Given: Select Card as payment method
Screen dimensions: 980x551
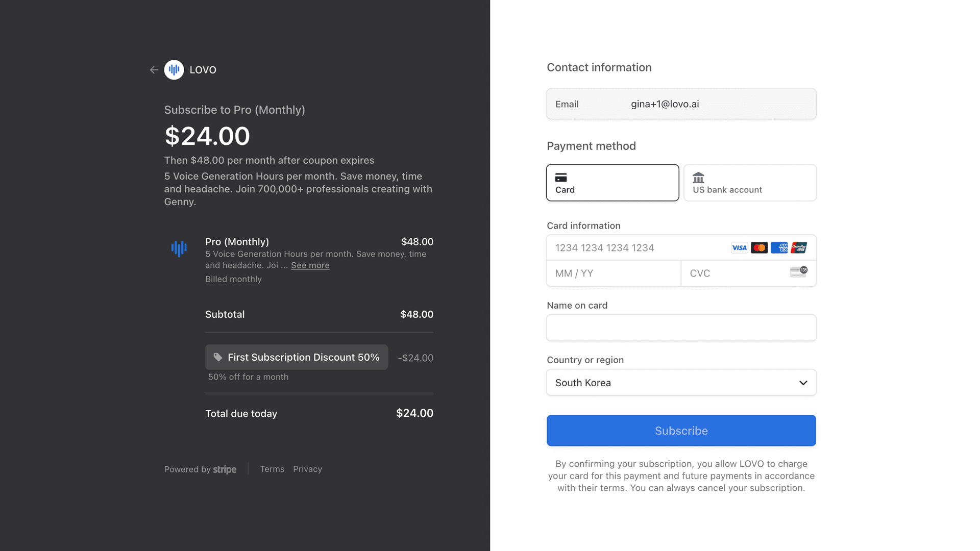Looking at the screenshot, I should 612,183.
